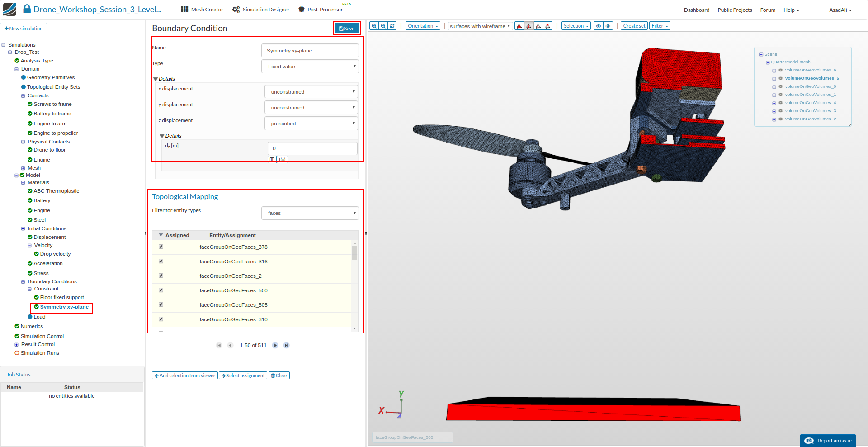The height and width of the screenshot is (447, 868).
Task: Open the Type dropdown showing Fixed value
Action: (310, 67)
